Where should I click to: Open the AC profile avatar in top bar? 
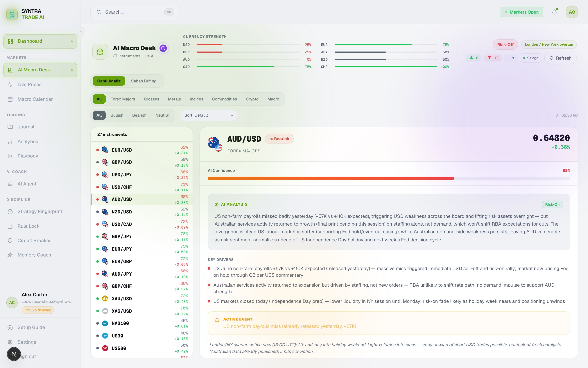tap(572, 12)
